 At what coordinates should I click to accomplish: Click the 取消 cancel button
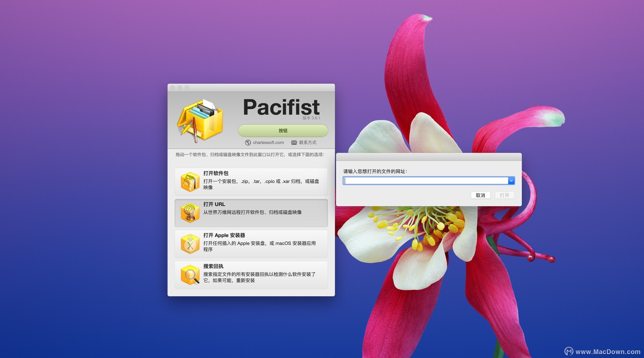(480, 195)
